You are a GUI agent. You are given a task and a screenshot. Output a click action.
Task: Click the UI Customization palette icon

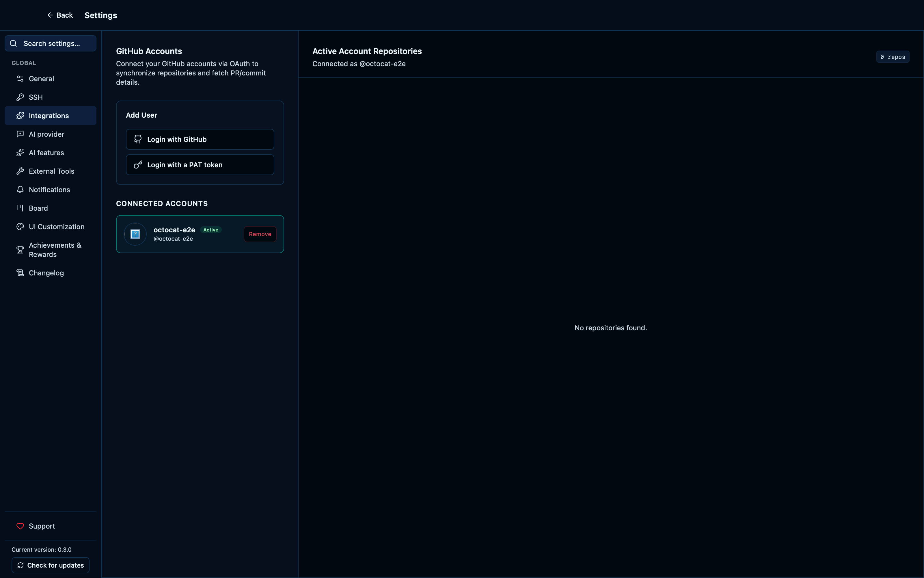point(20,227)
